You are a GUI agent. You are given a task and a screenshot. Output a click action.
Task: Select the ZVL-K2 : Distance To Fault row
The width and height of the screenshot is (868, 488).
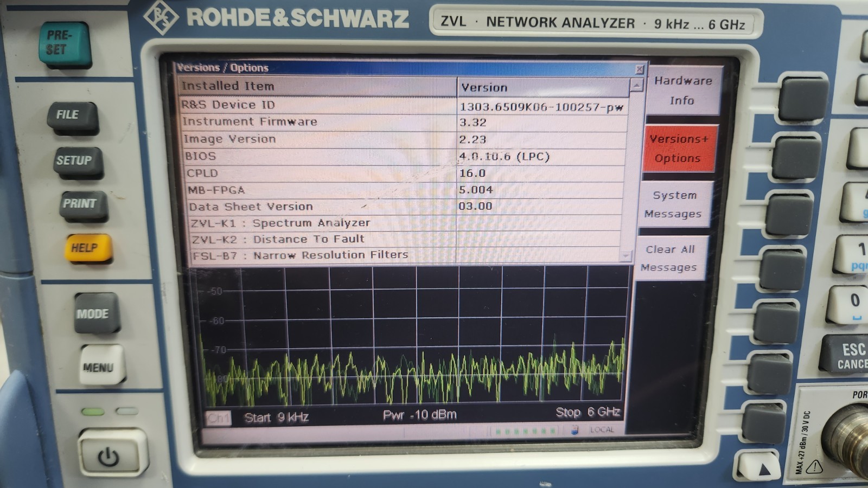click(x=405, y=239)
